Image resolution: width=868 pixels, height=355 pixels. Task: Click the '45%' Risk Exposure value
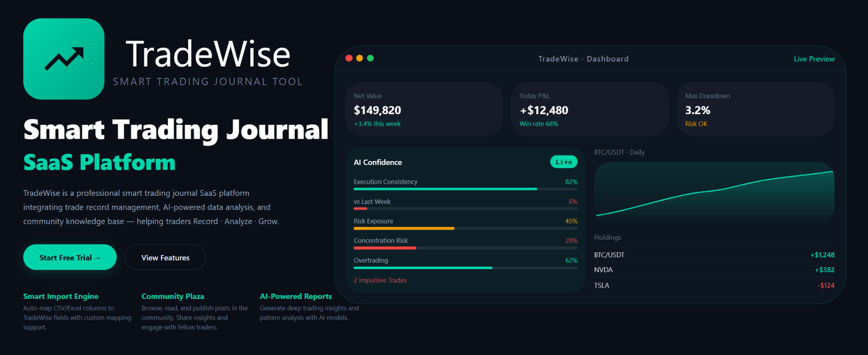click(571, 221)
